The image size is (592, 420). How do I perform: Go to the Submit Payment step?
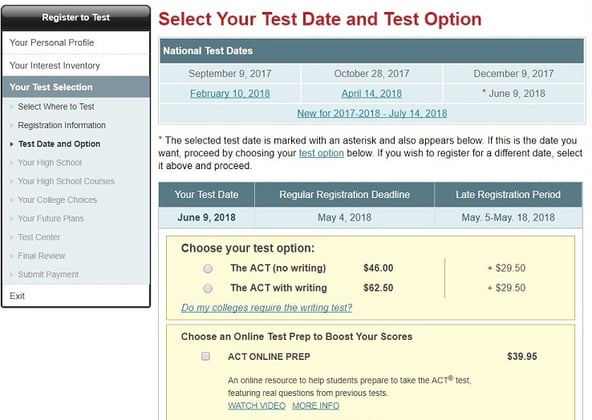tap(48, 274)
